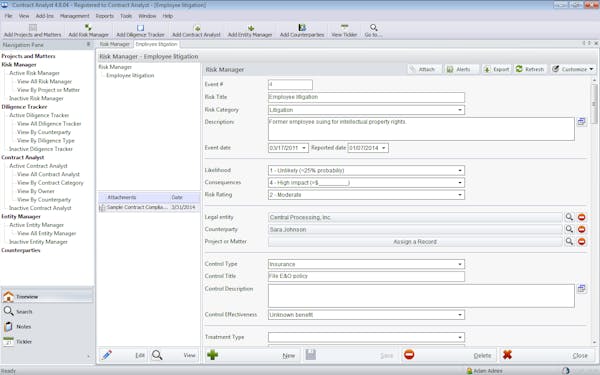This screenshot has width=600, height=375.
Task: Open the Customize dropdown menu
Action: pyautogui.click(x=573, y=69)
